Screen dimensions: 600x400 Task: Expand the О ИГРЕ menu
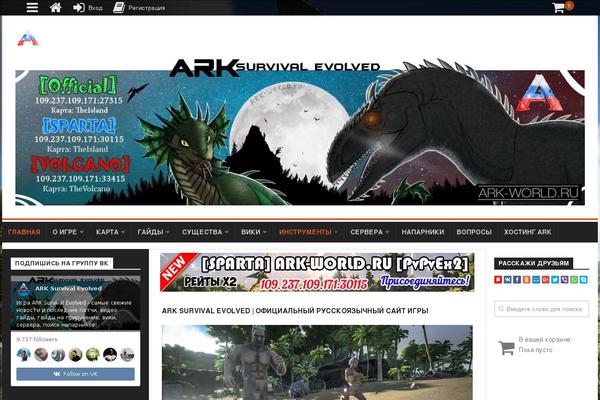tap(68, 232)
